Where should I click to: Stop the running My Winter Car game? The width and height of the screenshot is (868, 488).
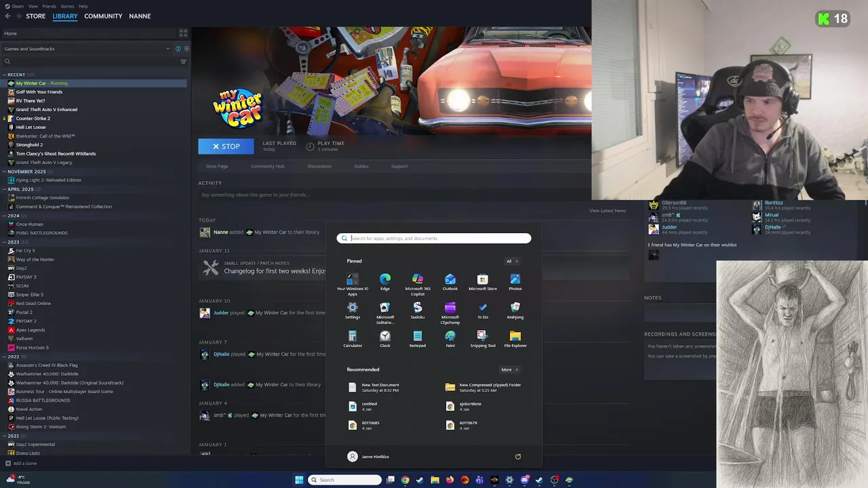pyautogui.click(x=226, y=146)
